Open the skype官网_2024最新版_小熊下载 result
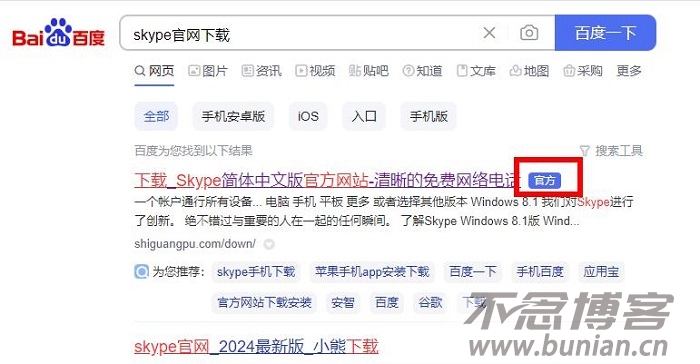700x364 pixels. (256, 347)
